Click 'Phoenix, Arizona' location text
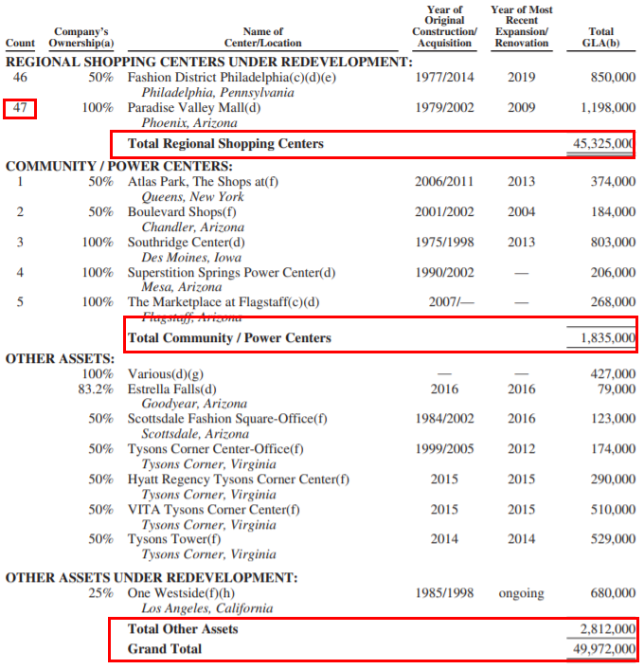Viewport: 644px width, 669px height. tap(189, 123)
